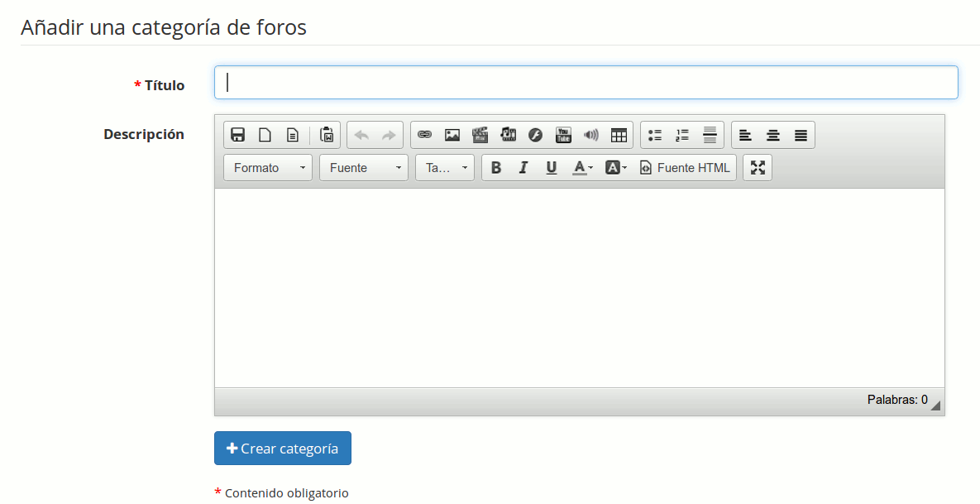Open the Fuente font dropdown
Viewport: 980px width, 504px height.
(364, 168)
